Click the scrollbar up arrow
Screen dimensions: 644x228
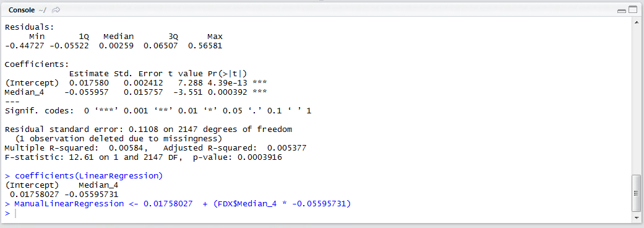pos(636,23)
